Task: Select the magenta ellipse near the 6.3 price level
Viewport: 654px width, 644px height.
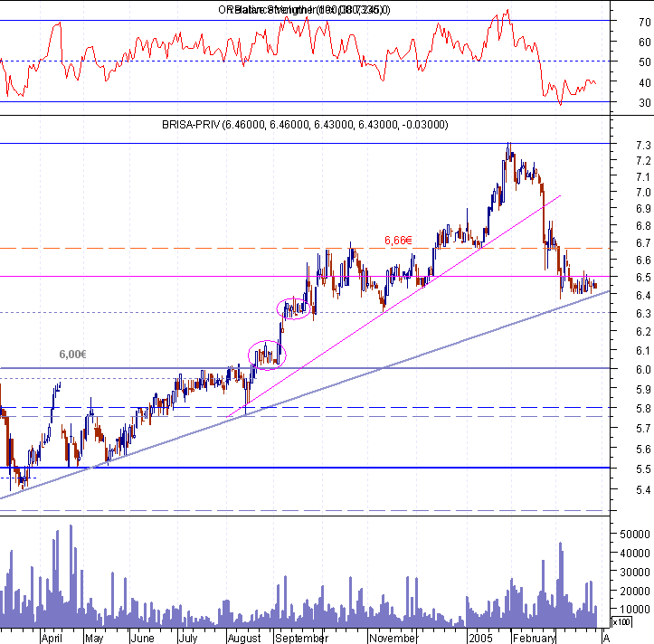Action: click(x=294, y=309)
